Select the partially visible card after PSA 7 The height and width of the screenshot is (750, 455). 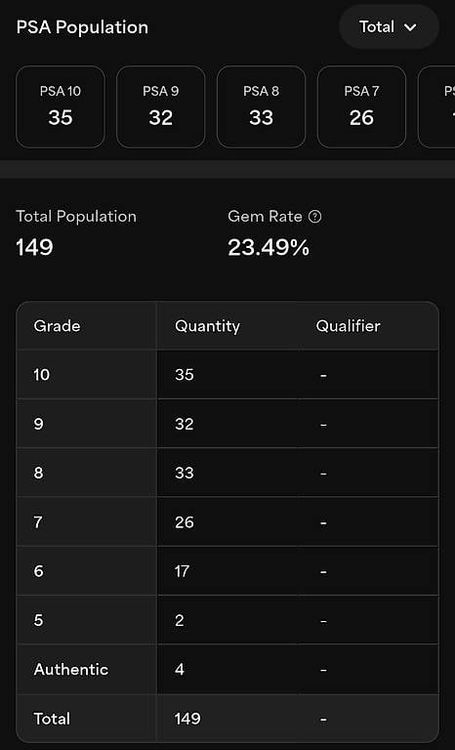pyautogui.click(x=437, y=107)
